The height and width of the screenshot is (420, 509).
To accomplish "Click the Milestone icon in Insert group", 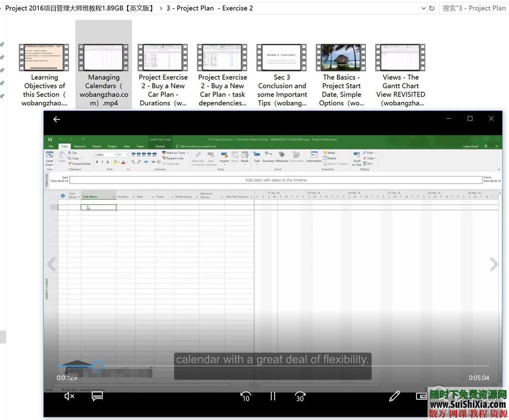I will 282,157.
